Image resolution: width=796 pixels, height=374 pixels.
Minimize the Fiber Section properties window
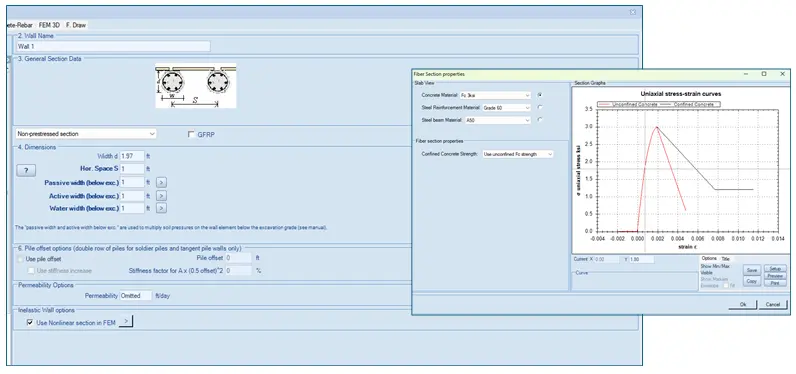click(746, 74)
